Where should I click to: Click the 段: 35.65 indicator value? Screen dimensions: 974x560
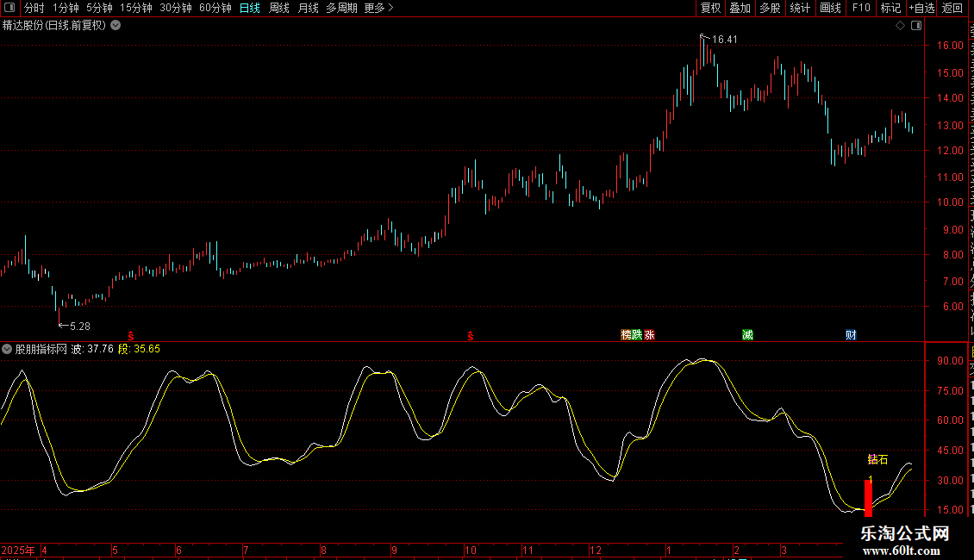pyautogui.click(x=139, y=349)
